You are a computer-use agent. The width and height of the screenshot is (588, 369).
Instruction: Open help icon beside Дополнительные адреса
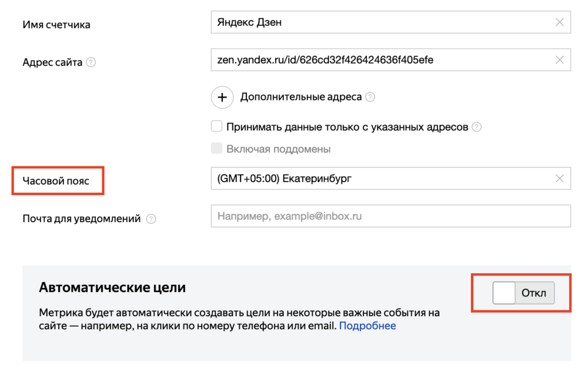click(x=370, y=97)
